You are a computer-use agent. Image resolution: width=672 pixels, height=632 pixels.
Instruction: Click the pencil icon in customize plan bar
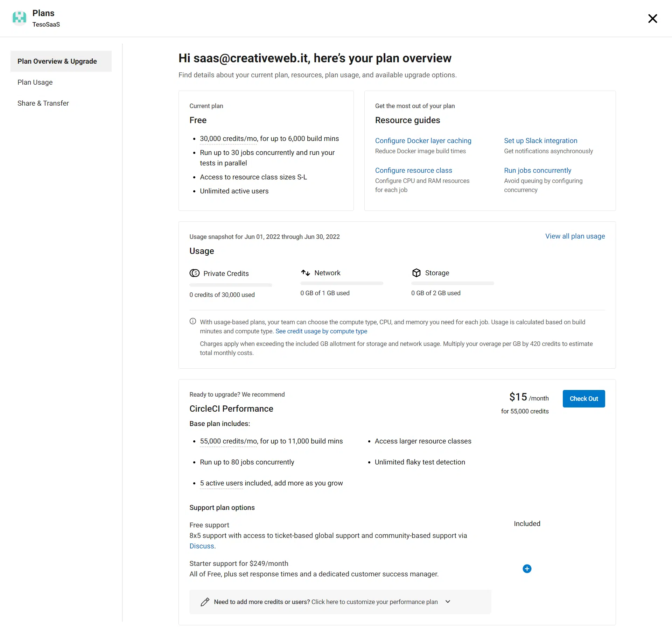pos(205,602)
